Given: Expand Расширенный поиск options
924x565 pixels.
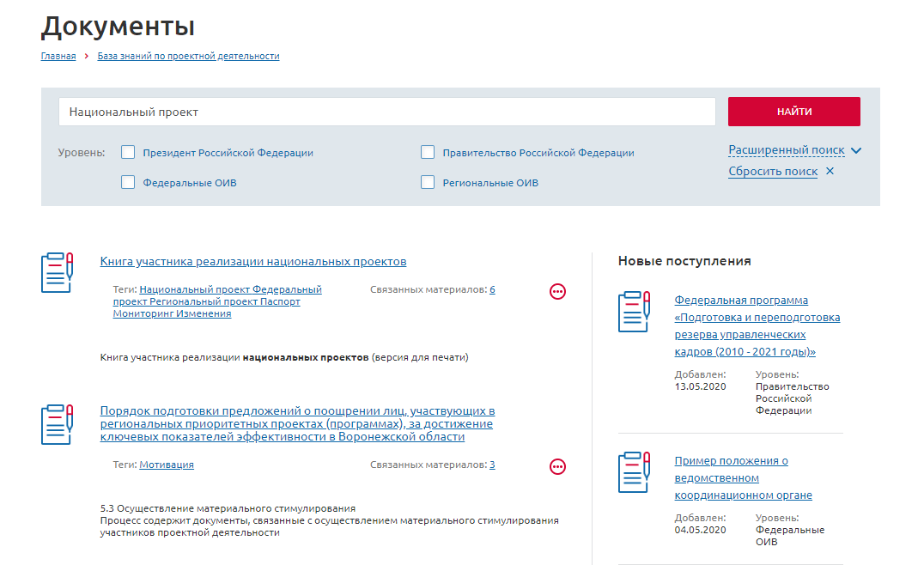Looking at the screenshot, I should tap(786, 150).
